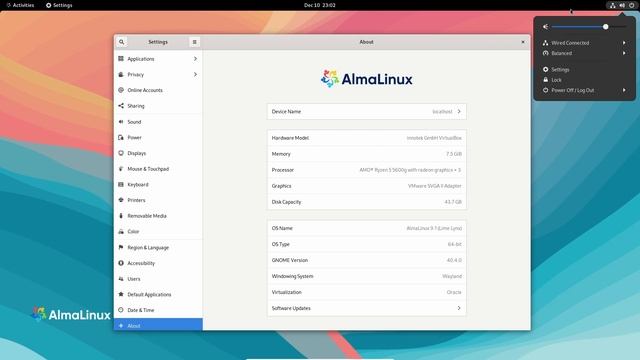
Task: Click the Removable Media icon
Action: (121, 216)
